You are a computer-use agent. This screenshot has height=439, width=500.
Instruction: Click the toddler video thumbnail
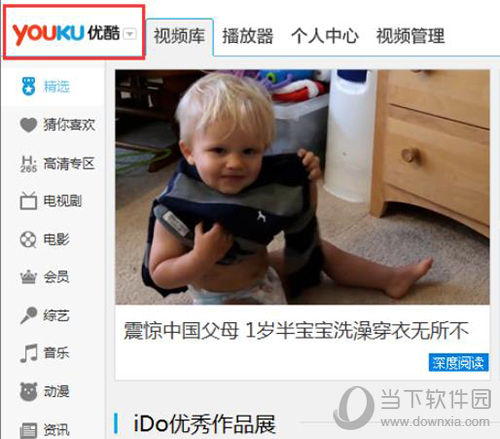302,187
